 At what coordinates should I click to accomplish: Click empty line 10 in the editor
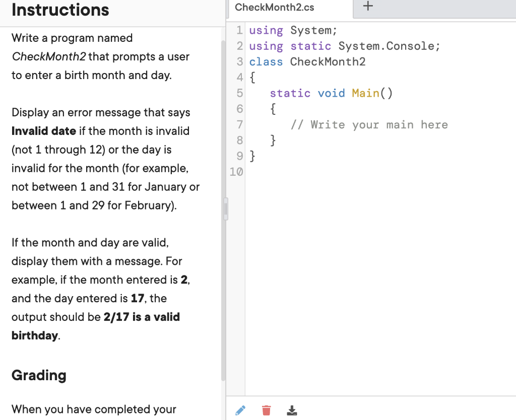[x=302, y=172]
